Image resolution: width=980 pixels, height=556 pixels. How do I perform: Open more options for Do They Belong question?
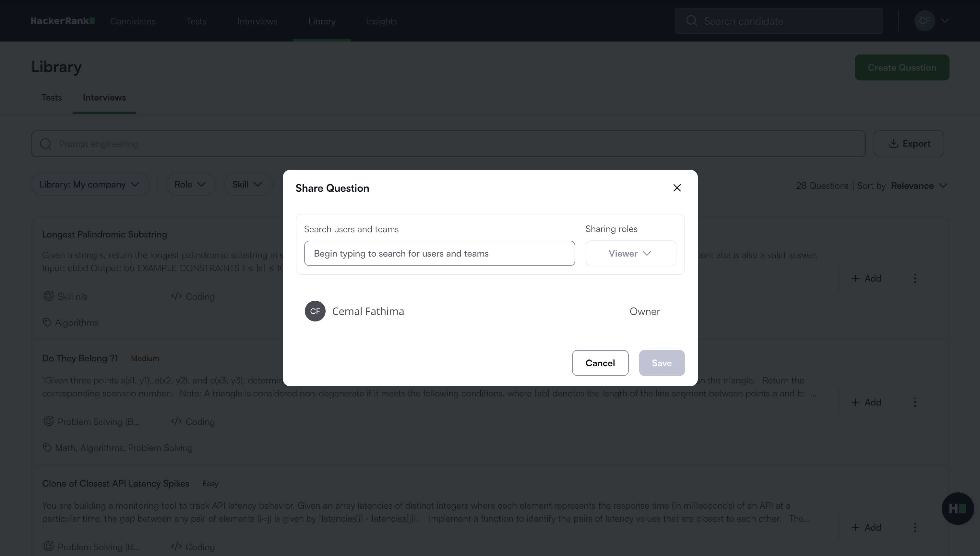tap(915, 402)
